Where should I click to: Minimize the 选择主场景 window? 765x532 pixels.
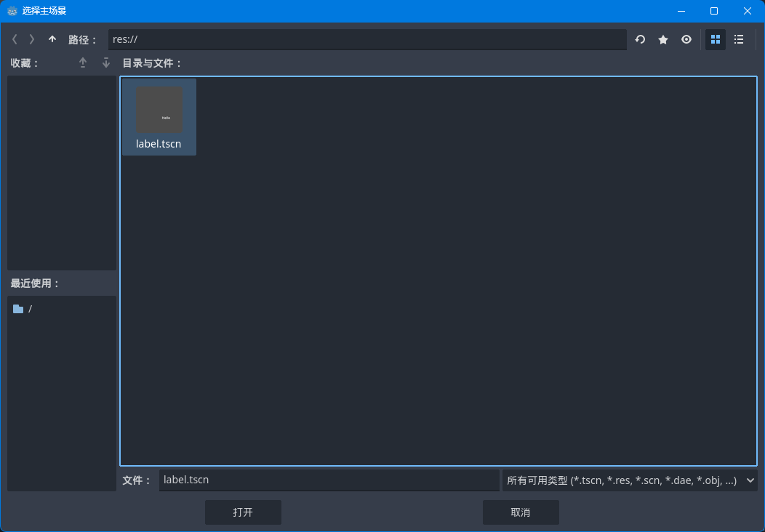tap(681, 11)
